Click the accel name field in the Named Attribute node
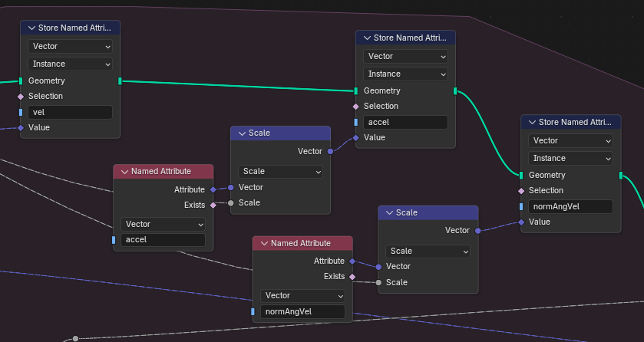Screen dimensions: 644x342 [163, 240]
